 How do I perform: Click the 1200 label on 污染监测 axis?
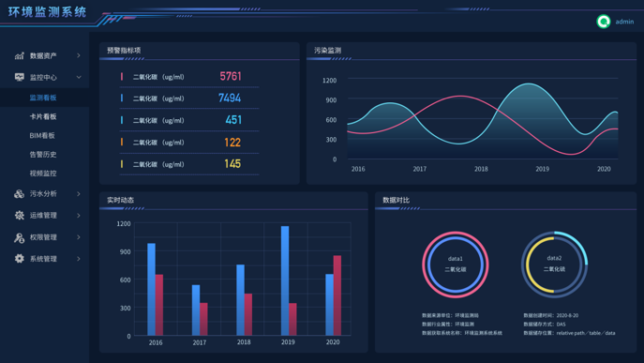pyautogui.click(x=329, y=80)
